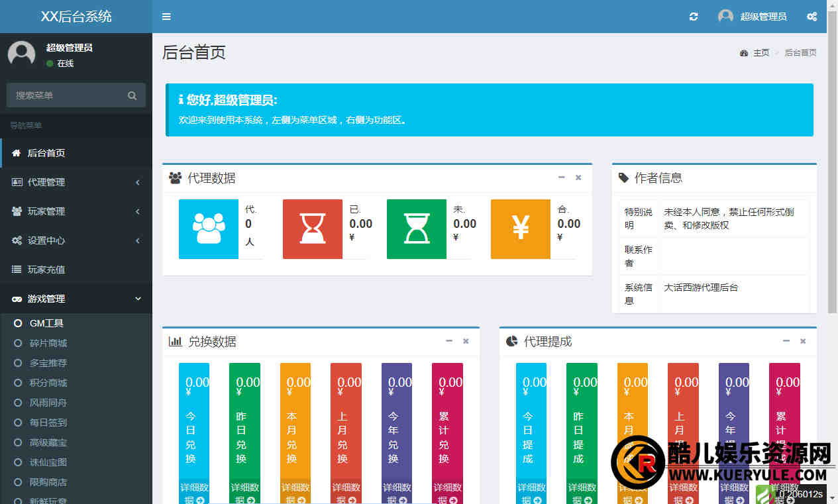Select the 积分商城 submenu item

48,383
